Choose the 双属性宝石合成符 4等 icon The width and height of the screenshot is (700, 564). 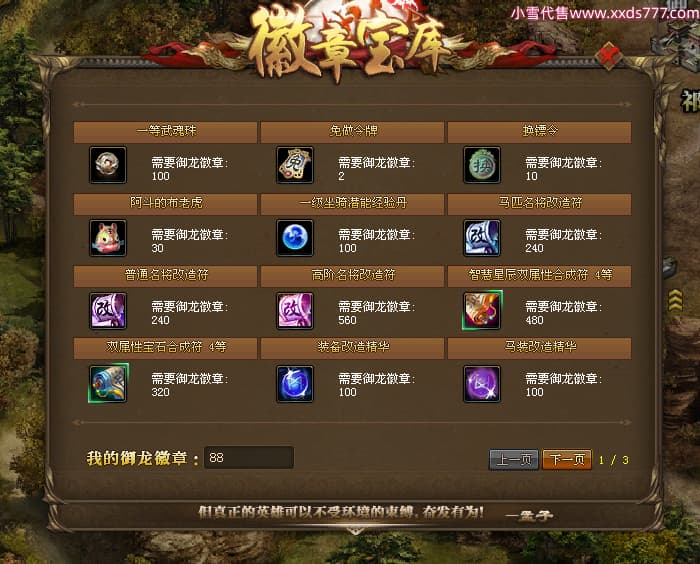(x=108, y=383)
